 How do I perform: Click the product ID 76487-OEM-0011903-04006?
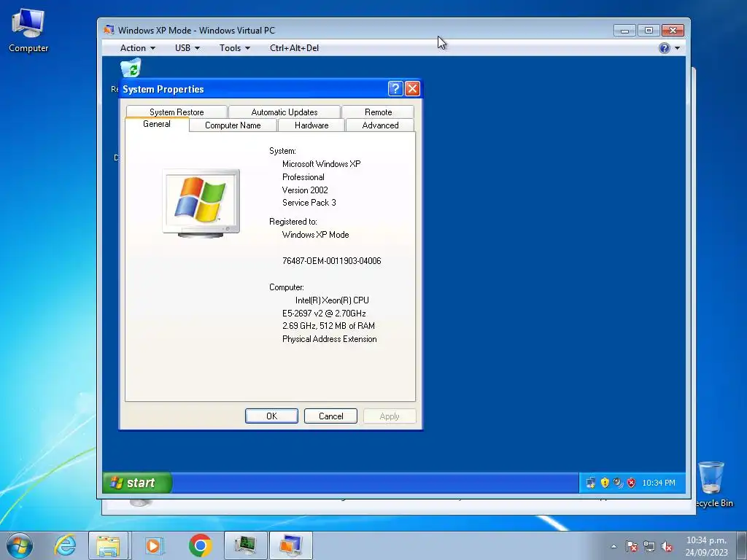tap(332, 261)
